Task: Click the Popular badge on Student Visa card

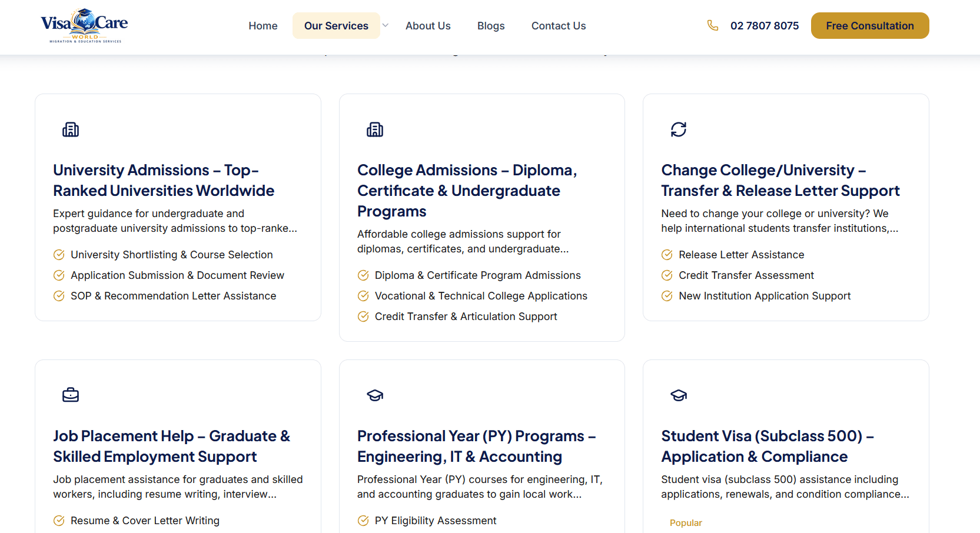Action: pyautogui.click(x=686, y=523)
